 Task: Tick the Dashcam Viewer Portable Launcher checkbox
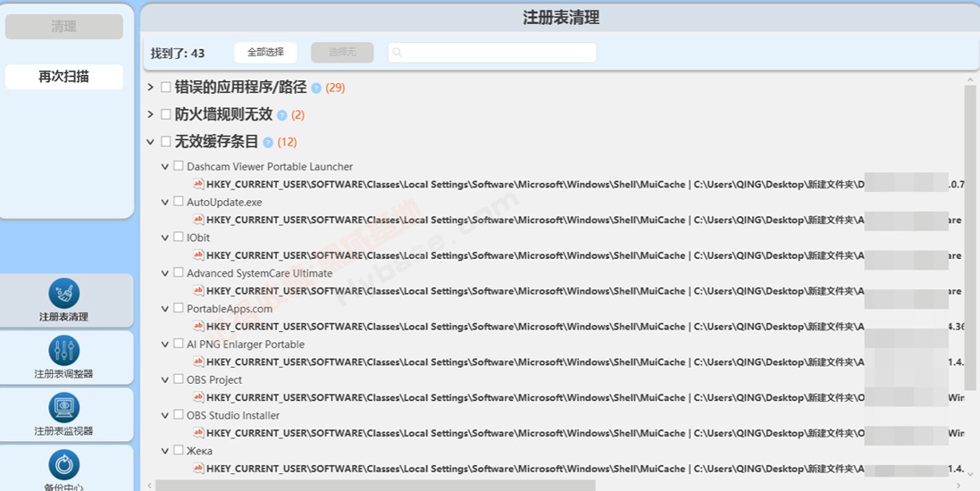(x=179, y=165)
